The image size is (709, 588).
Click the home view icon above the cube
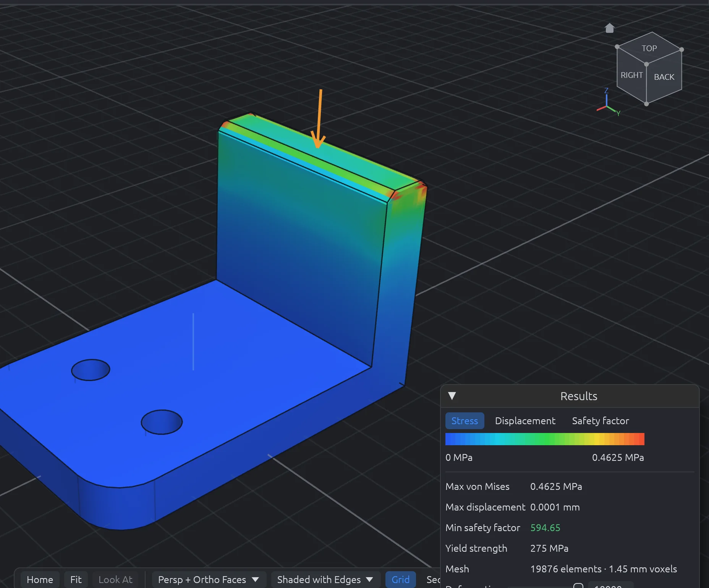(x=610, y=28)
